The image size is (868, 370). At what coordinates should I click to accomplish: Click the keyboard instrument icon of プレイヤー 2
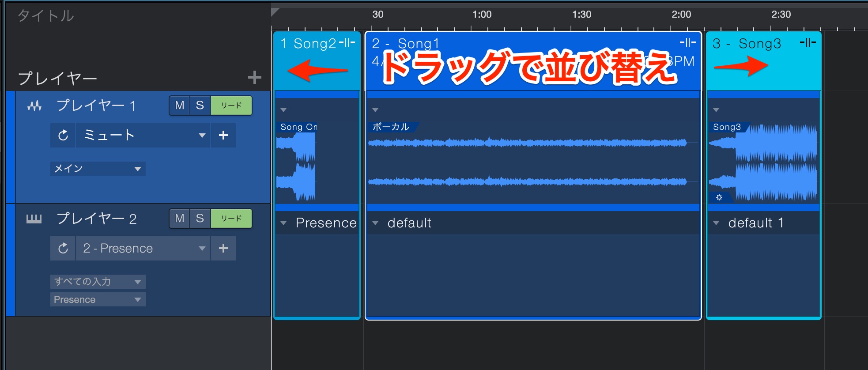tap(34, 219)
